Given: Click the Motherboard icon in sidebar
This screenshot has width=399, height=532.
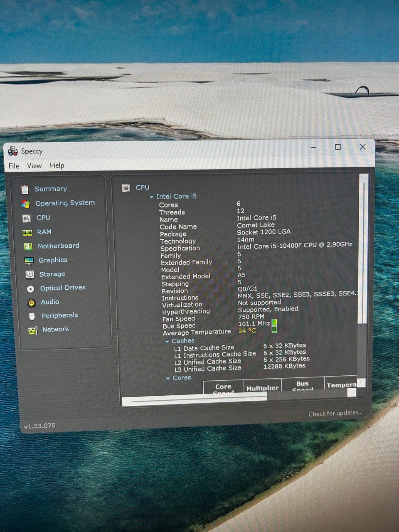Looking at the screenshot, I should coord(28,246).
